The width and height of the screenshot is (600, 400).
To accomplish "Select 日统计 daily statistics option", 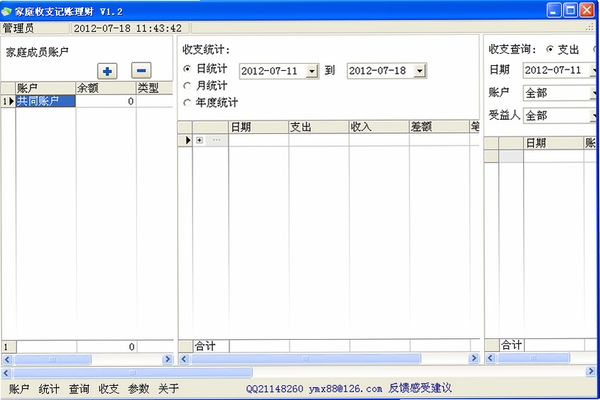I will tap(205, 69).
